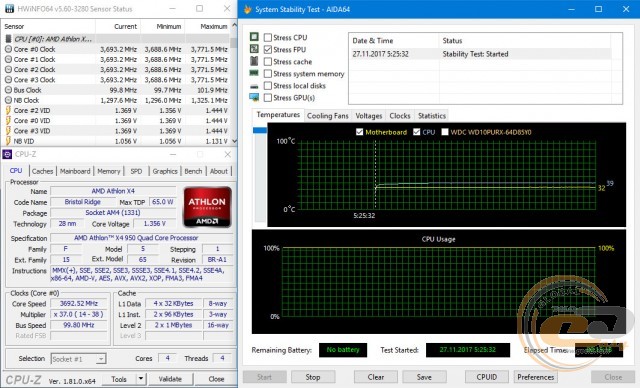This screenshot has width=640, height=388.
Task: Switch to the Clocks tab in AIDA64
Action: pyautogui.click(x=400, y=116)
